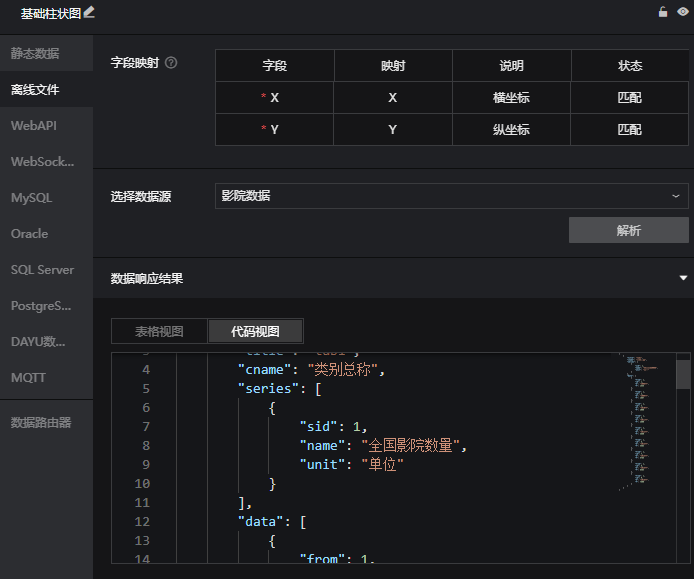Click the help icon next to 字段映射
Image resolution: width=694 pixels, height=579 pixels.
coord(171,63)
